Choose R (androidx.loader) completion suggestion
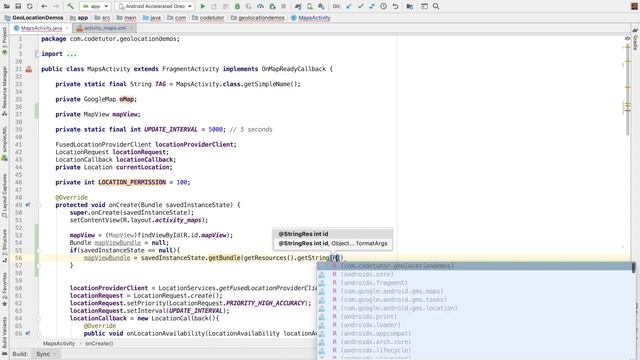 click(475, 325)
